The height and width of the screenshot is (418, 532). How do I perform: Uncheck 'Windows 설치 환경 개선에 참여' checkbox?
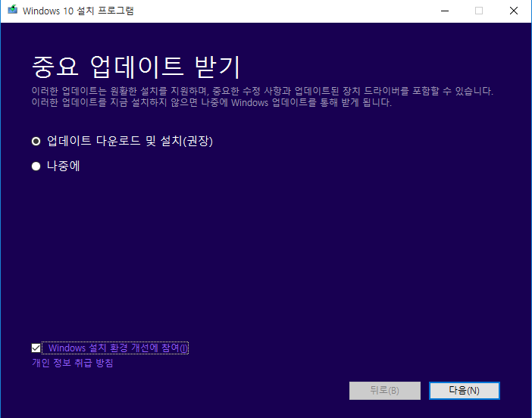pyautogui.click(x=36, y=348)
